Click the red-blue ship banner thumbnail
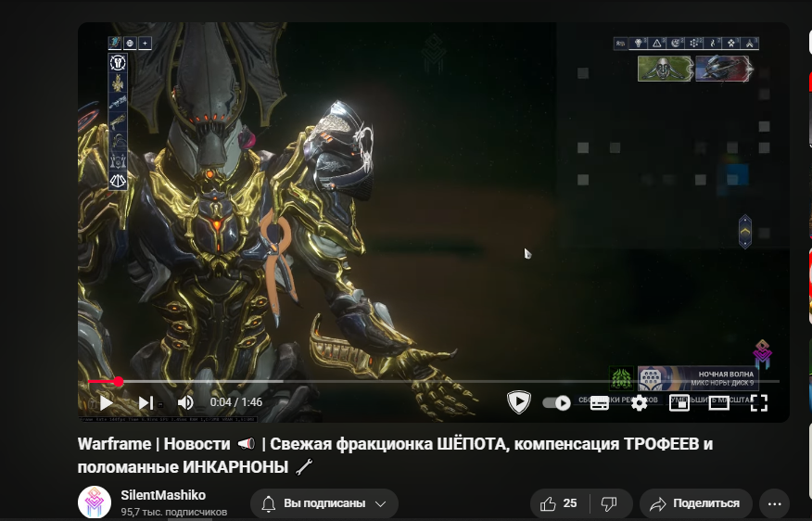Screen dimensions: 812x521 point(723,69)
